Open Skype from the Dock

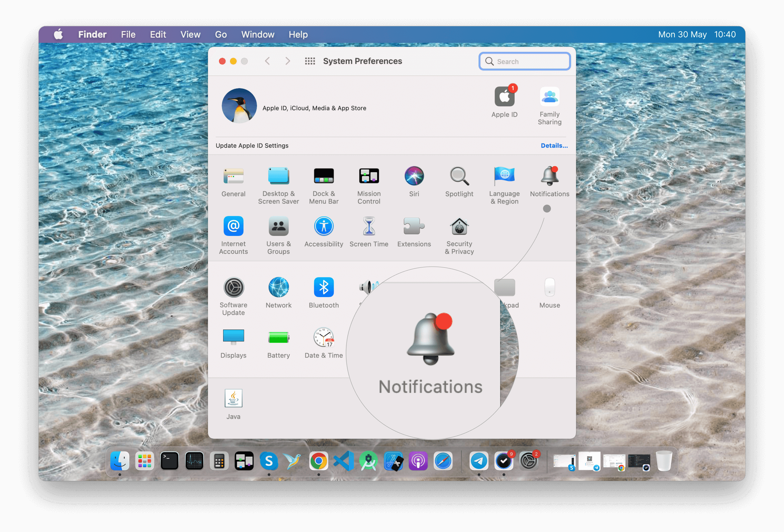pyautogui.click(x=269, y=461)
